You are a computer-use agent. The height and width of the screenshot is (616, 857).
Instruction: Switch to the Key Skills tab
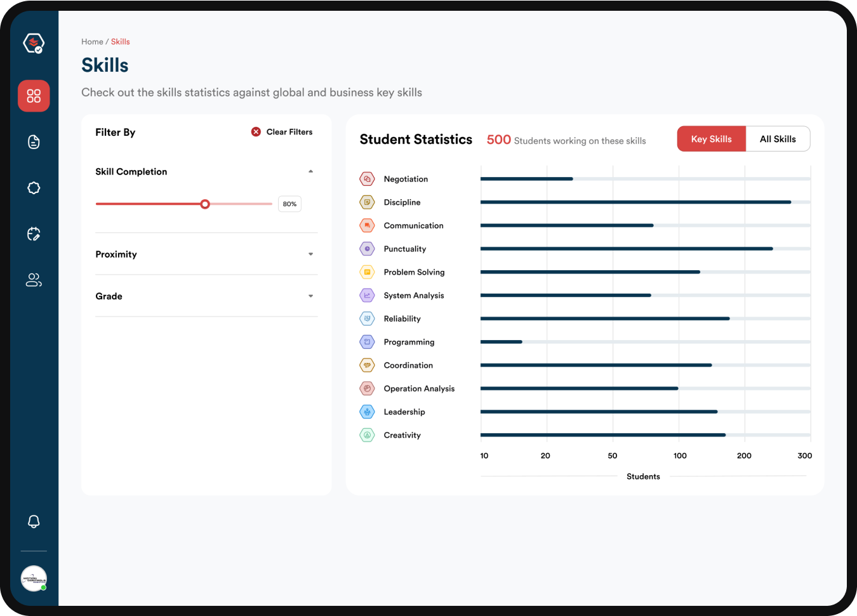711,139
